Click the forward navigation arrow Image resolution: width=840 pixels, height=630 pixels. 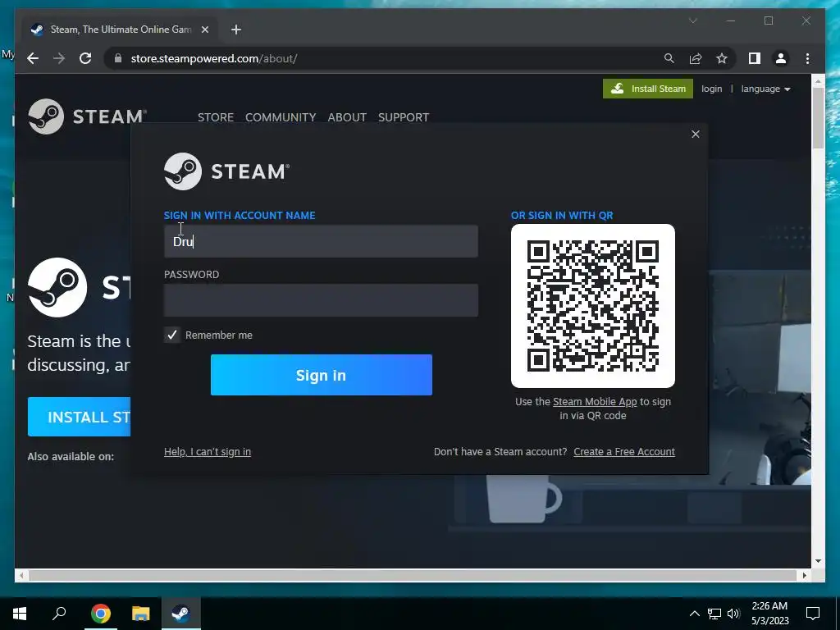[x=59, y=58]
